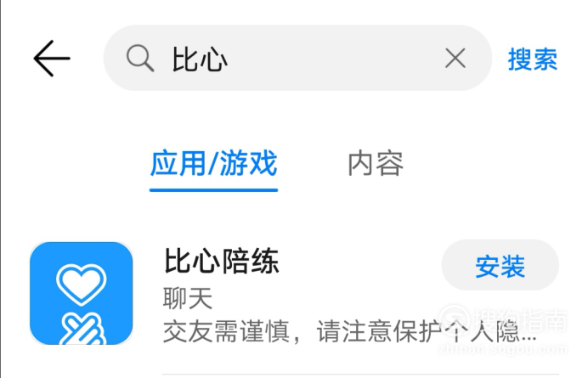Open the 比心陪练 app title
This screenshot has width=588, height=378.
pyautogui.click(x=221, y=262)
